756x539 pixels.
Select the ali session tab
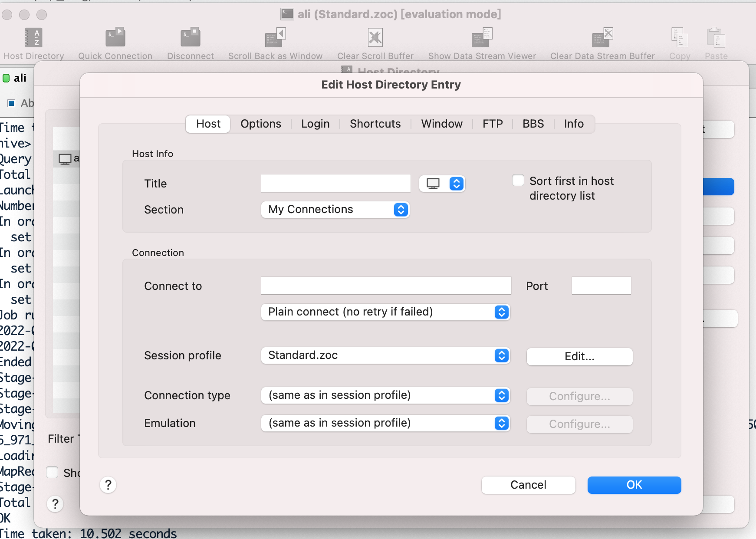tap(15, 78)
